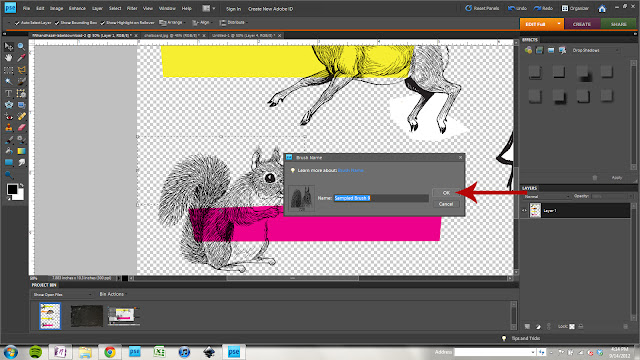640x360 pixels.
Task: Select the Zoom magnifier tool
Action: 21,47
